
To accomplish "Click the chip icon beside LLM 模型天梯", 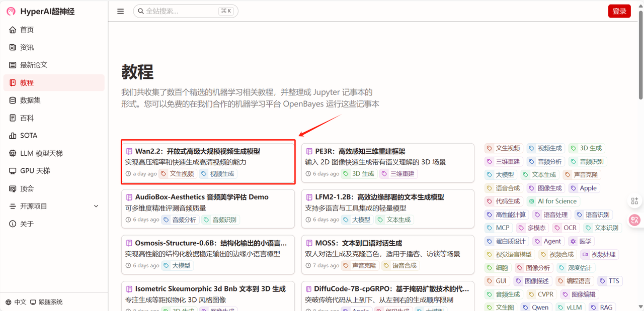I will coord(13,153).
